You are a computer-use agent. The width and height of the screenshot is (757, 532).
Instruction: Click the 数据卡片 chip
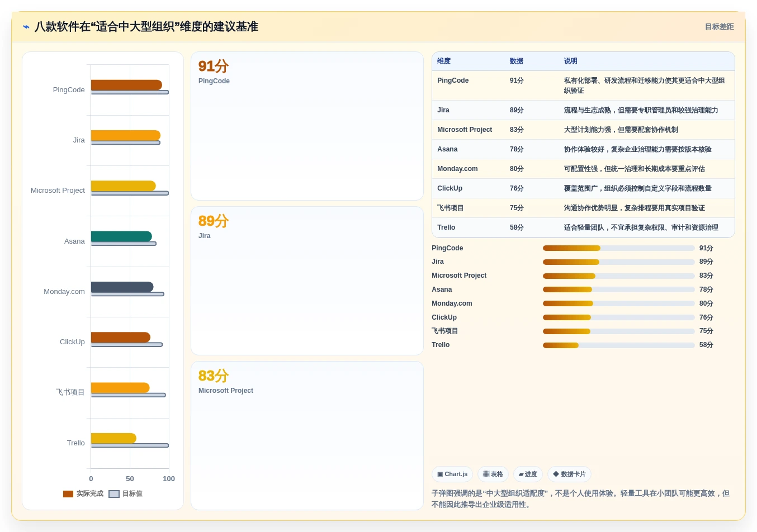click(569, 474)
